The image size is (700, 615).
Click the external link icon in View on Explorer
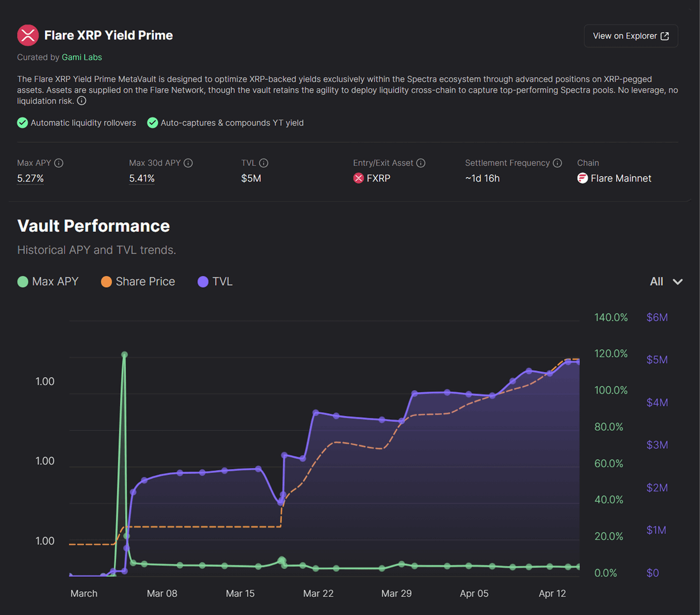pyautogui.click(x=664, y=36)
